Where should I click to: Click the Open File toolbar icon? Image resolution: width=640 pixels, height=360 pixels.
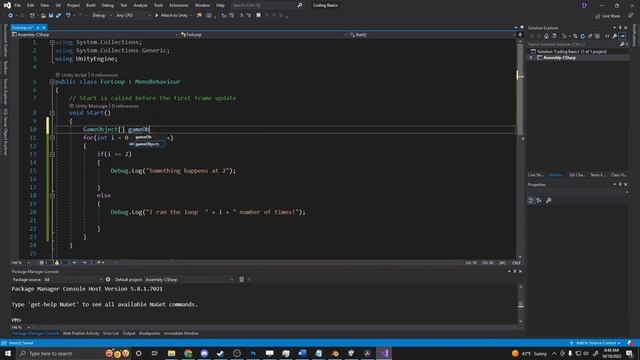(x=43, y=16)
